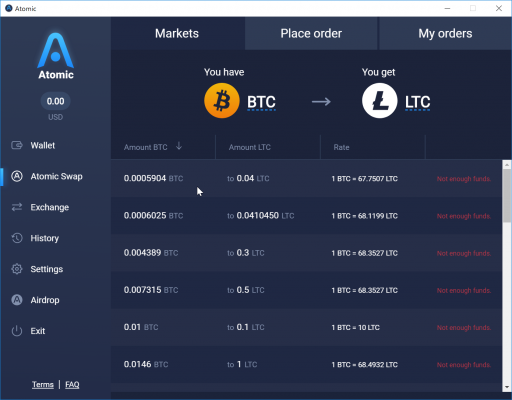Click the Amount BTC column header
The height and width of the screenshot is (400, 512).
[x=146, y=147]
